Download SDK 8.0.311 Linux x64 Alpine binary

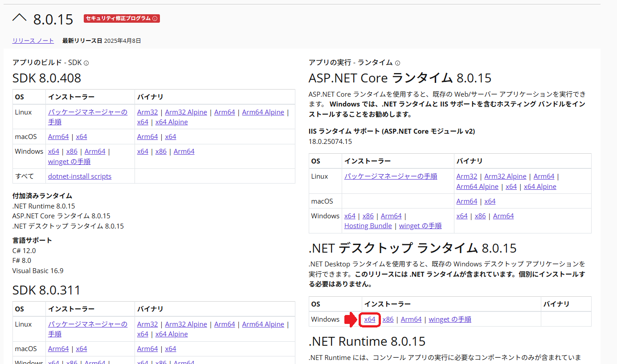172,334
